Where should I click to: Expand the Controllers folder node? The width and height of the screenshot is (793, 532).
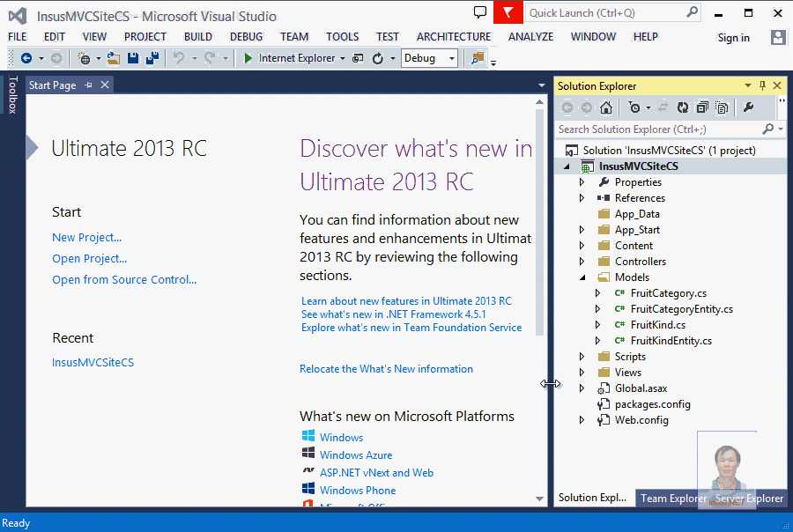582,262
